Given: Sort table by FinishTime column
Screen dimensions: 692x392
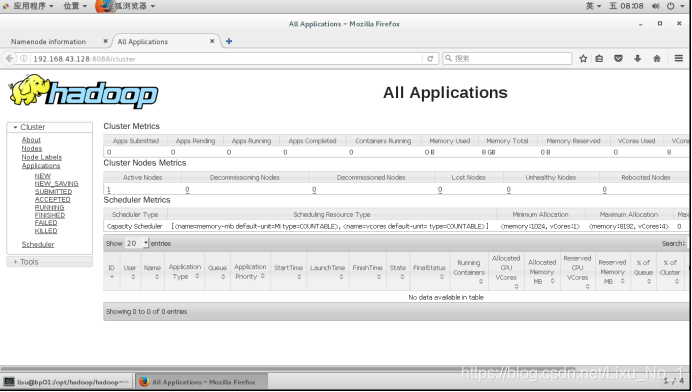Looking at the screenshot, I should 368,271.
